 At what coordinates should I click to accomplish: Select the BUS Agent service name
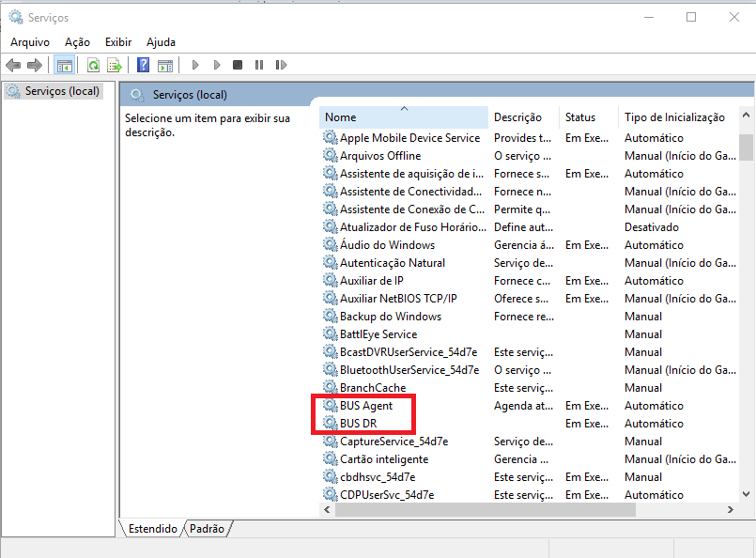coord(366,406)
